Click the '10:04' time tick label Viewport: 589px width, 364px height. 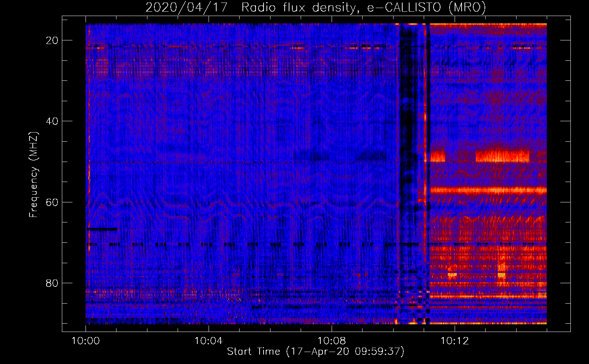(209, 341)
